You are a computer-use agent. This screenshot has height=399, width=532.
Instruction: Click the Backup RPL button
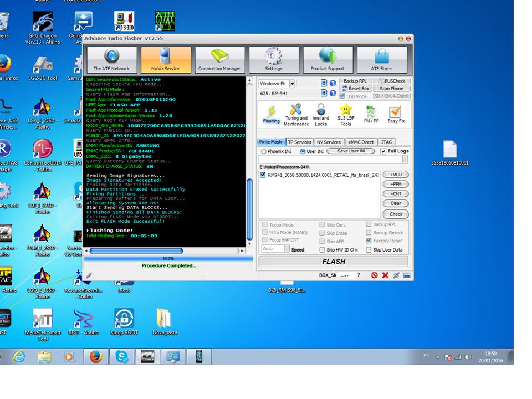click(355, 81)
